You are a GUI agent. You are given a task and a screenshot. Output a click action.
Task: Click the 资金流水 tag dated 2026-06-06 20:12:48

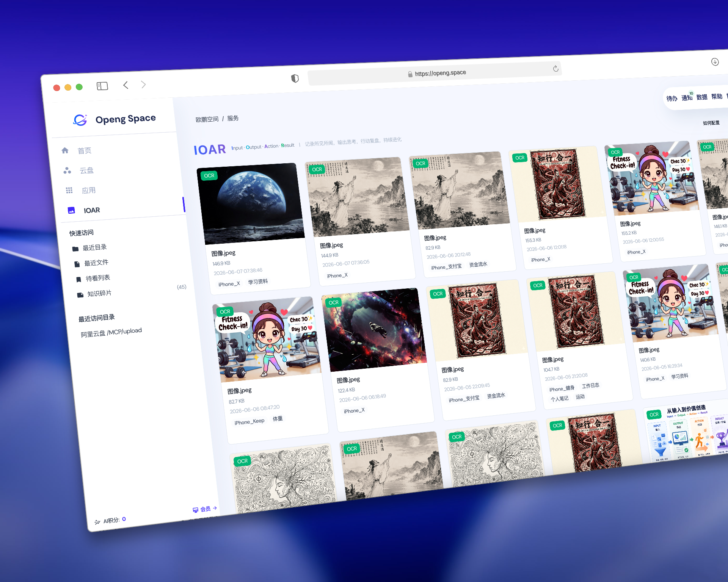point(478,264)
